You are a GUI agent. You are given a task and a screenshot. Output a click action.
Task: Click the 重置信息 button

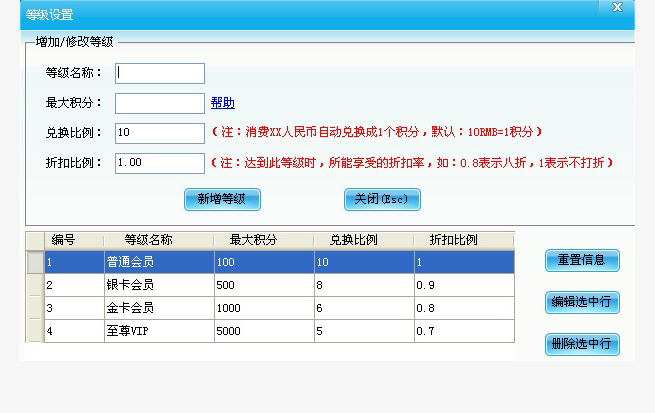tap(582, 260)
